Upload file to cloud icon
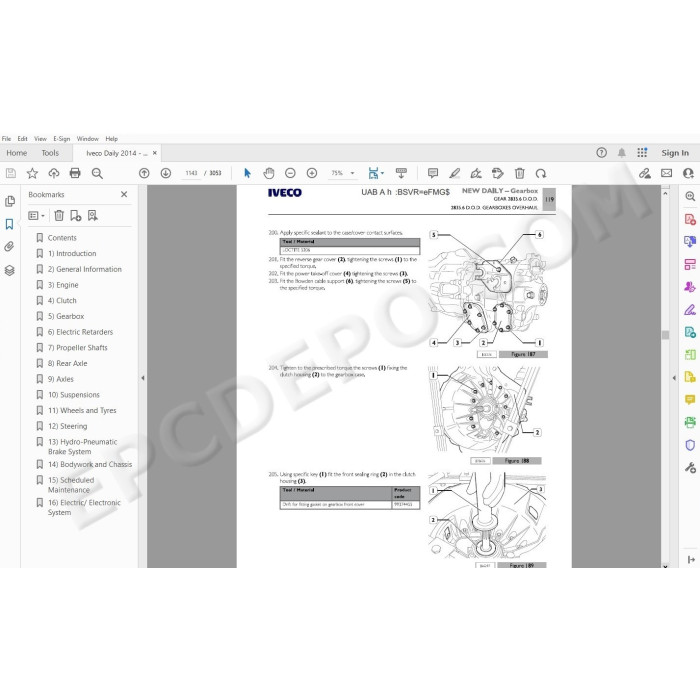The image size is (700, 700). point(54,173)
